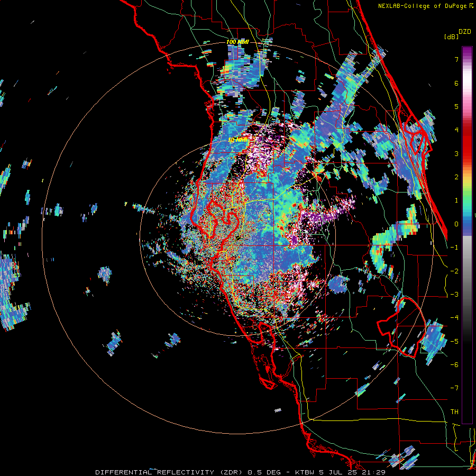Viewport: 476px width, 476px height.
Task: Click the 2 value on color scale
Action: click(456, 177)
